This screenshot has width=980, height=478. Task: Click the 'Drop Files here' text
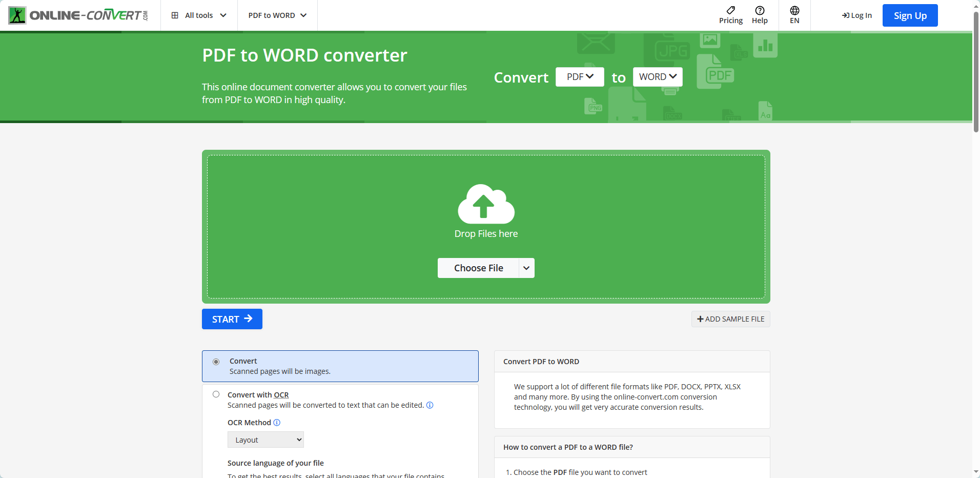coord(486,234)
